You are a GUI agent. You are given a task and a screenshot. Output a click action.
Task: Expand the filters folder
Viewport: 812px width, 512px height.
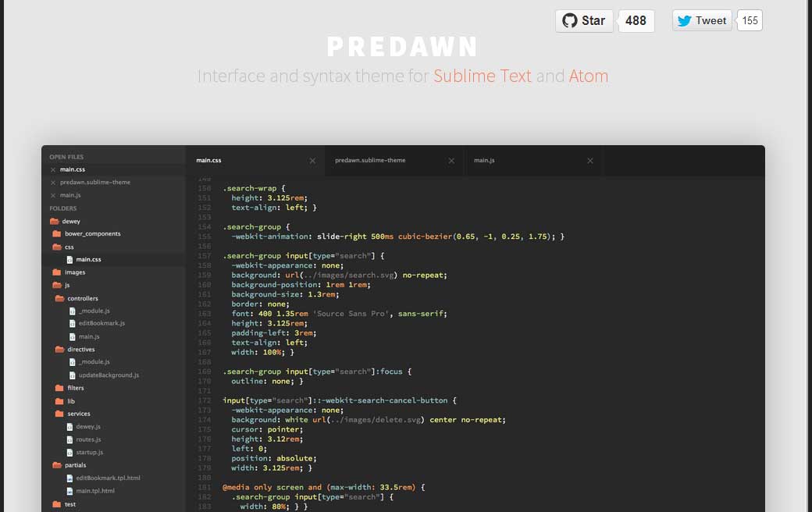58,387
